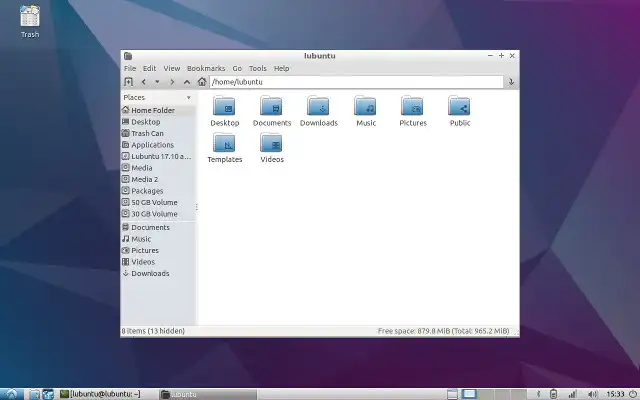Click the /home/lubuntu path field

350,82
